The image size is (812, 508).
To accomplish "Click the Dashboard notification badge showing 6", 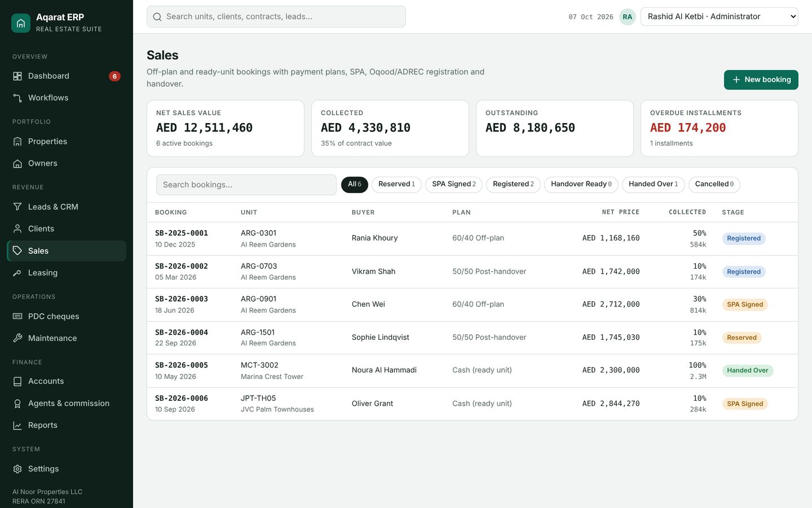I will 114,76.
